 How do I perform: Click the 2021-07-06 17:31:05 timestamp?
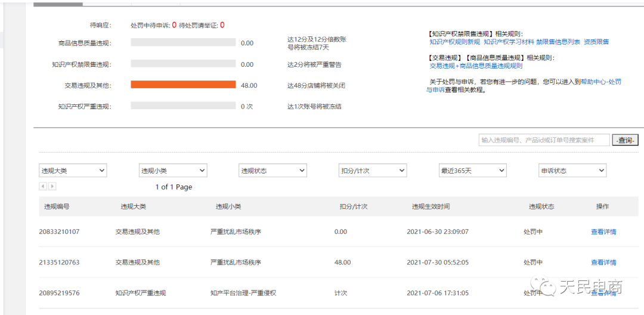[438, 294]
